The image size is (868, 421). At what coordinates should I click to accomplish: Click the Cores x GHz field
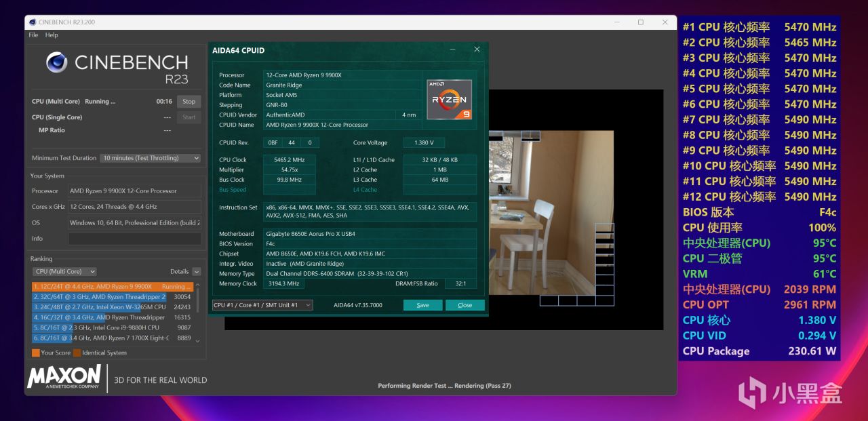134,207
